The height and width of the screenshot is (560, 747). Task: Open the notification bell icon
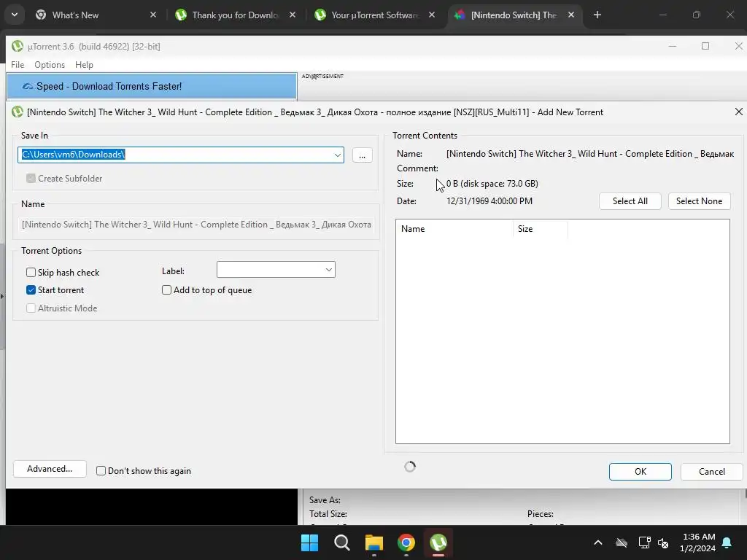coord(727,542)
